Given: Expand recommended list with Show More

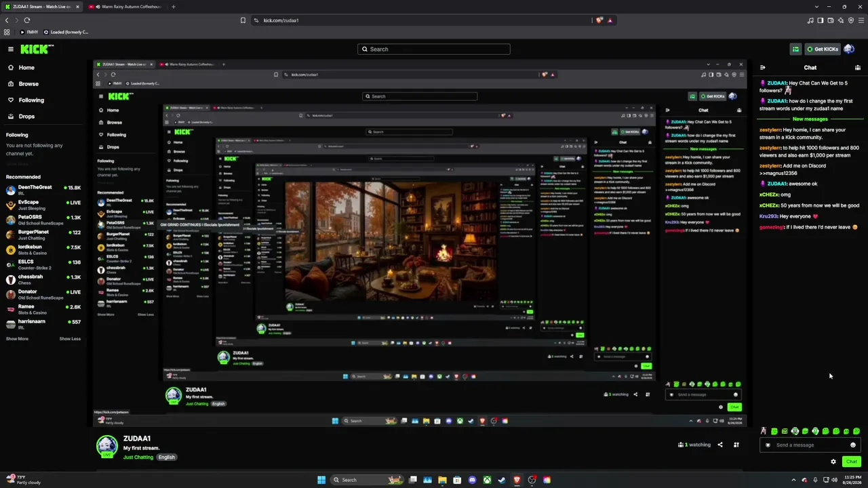Looking at the screenshot, I should click(x=17, y=339).
